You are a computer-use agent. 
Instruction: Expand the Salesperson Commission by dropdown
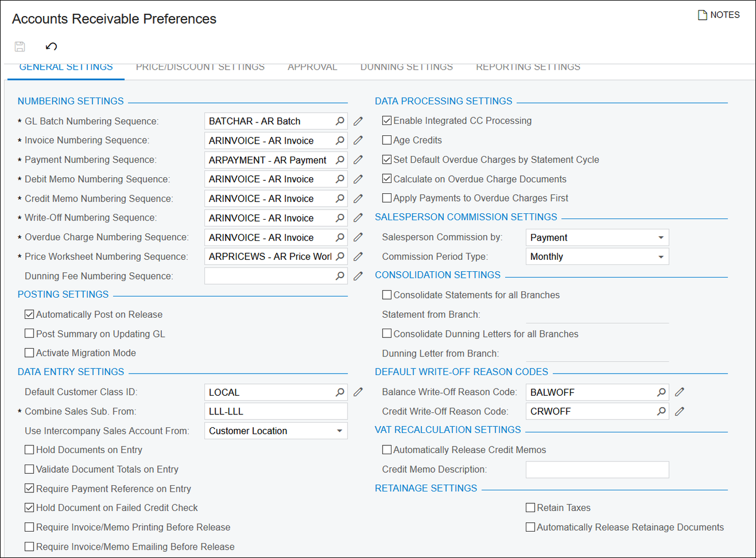coord(660,238)
